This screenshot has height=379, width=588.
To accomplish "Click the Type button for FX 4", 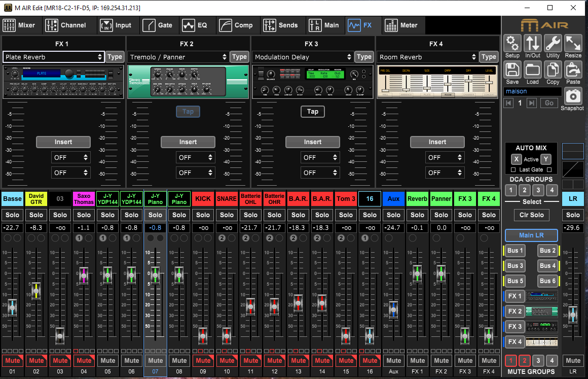I will pyautogui.click(x=489, y=57).
